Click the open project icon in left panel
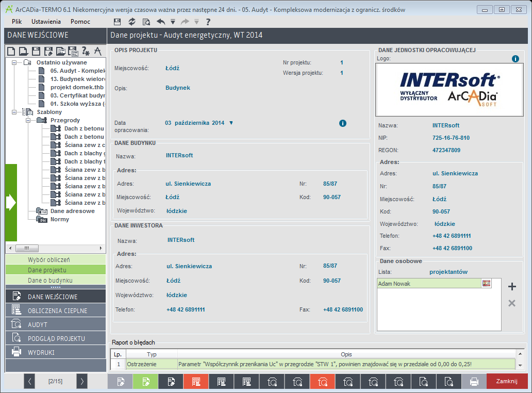 [x=23, y=51]
